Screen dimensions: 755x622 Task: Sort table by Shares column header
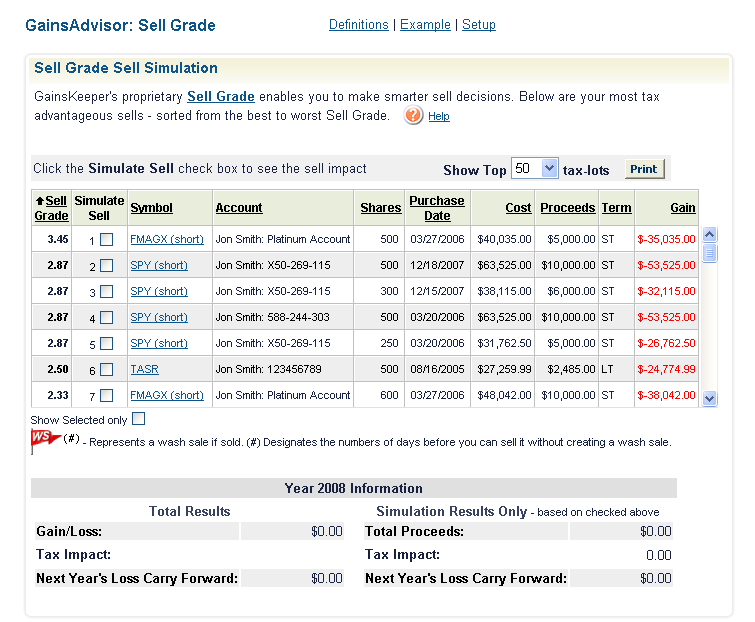click(x=380, y=207)
